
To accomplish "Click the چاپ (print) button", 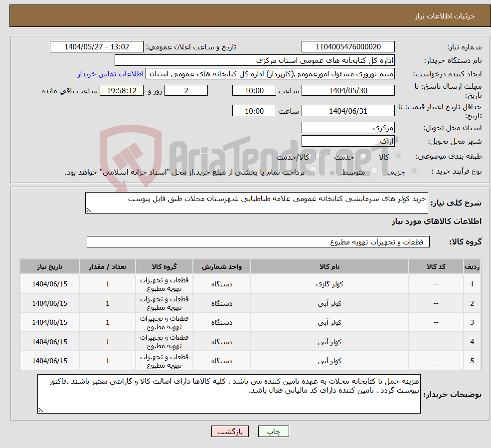I will 273,432.
